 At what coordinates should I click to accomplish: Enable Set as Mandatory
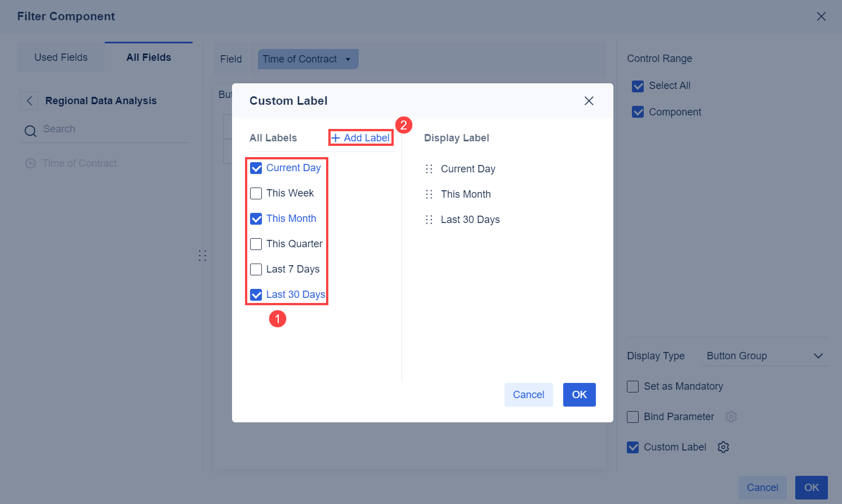click(x=632, y=386)
